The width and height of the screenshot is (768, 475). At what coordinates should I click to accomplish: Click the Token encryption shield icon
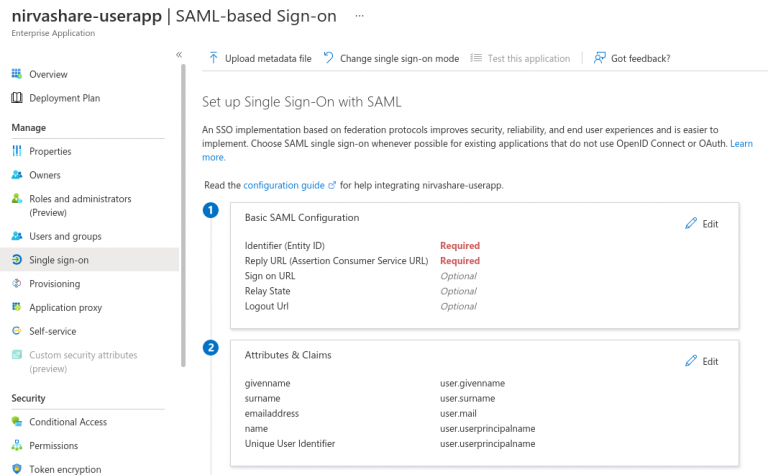pyautogui.click(x=17, y=469)
